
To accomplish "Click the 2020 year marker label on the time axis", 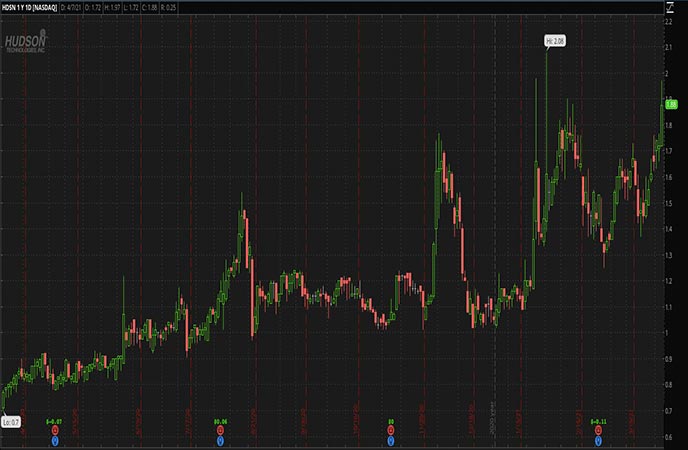I will tap(493, 418).
